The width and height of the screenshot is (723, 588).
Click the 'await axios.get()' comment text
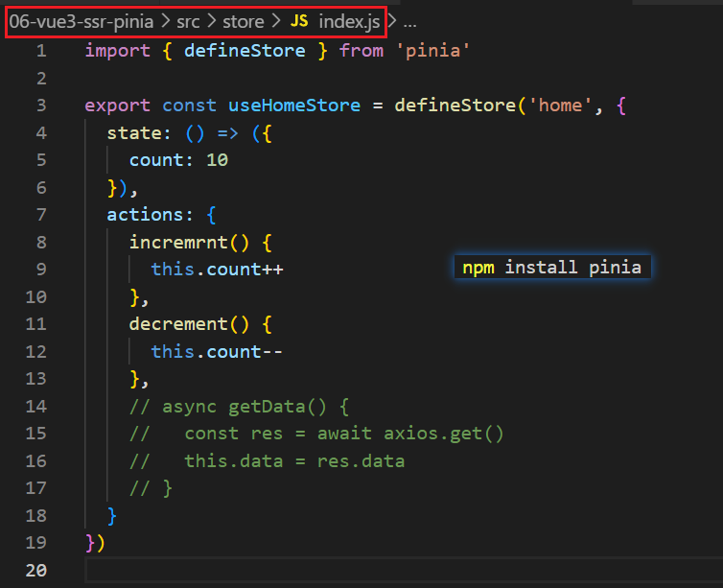click(410, 434)
